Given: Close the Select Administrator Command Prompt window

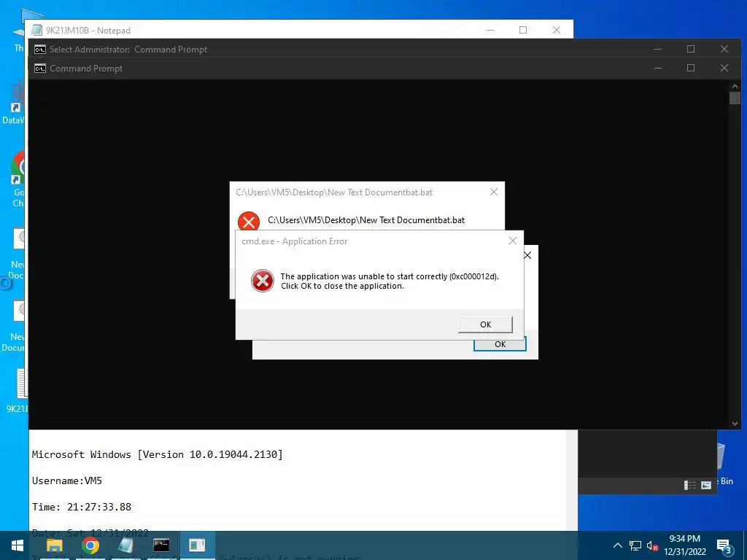Looking at the screenshot, I should (x=724, y=49).
